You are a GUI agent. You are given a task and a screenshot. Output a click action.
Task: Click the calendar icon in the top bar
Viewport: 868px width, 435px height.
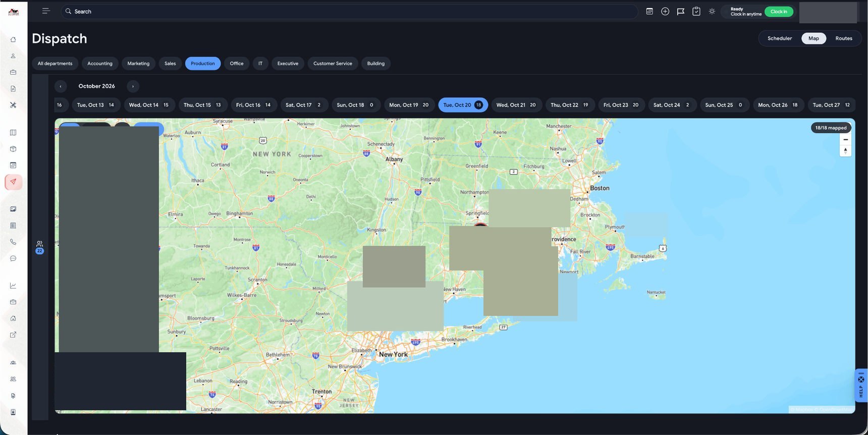[x=649, y=11]
